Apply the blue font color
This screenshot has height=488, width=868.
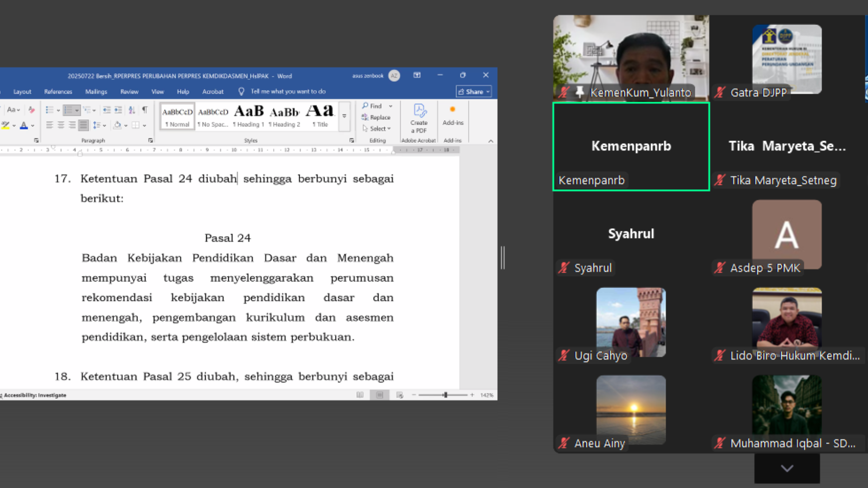tap(24, 125)
